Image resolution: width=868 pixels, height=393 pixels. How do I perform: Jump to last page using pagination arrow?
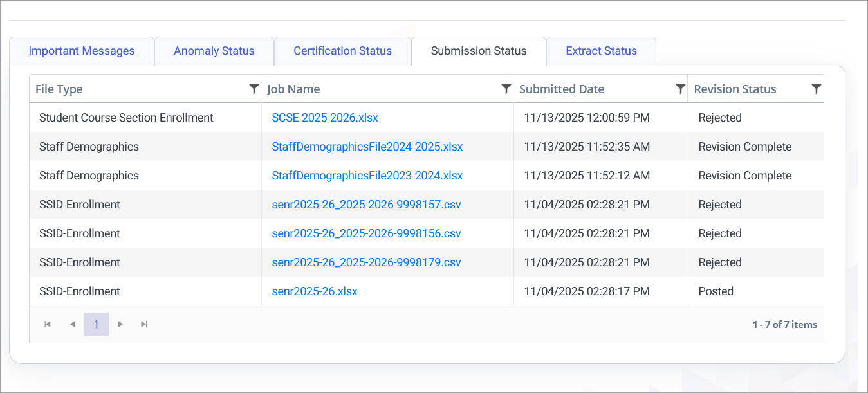tap(144, 324)
